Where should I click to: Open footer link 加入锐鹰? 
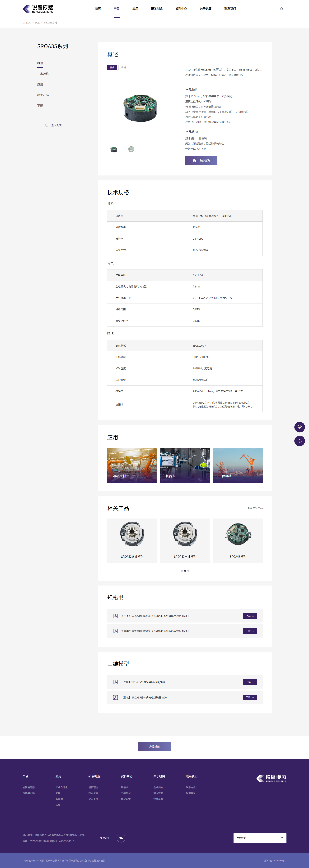158,793
